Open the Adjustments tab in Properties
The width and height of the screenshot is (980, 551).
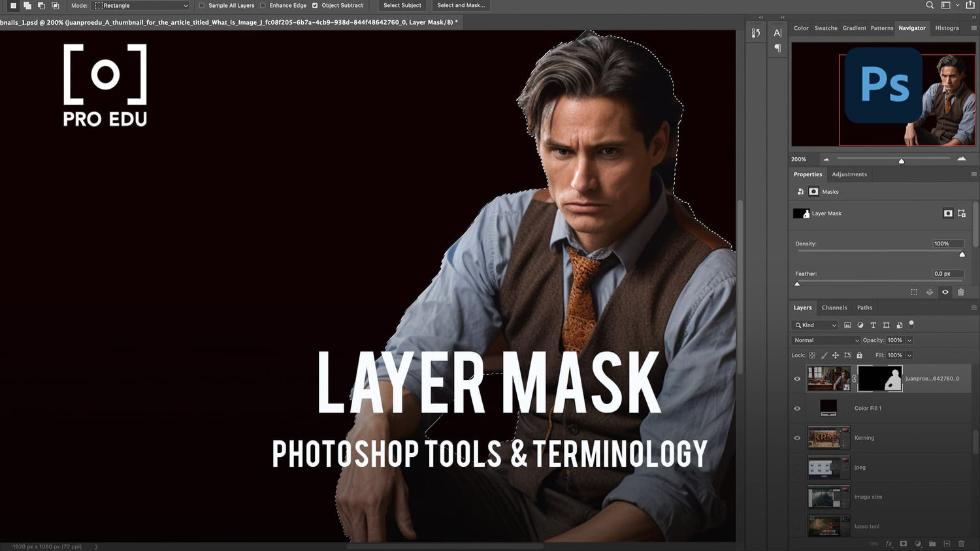click(849, 174)
